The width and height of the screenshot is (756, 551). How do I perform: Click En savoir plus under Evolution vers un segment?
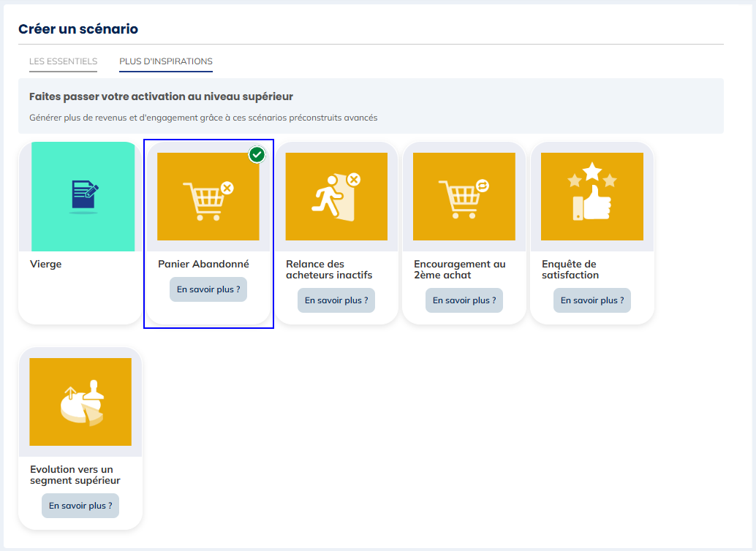80,506
